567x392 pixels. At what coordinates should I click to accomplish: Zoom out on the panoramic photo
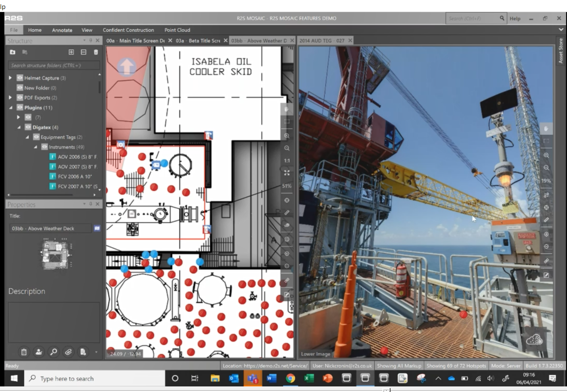pos(546,167)
